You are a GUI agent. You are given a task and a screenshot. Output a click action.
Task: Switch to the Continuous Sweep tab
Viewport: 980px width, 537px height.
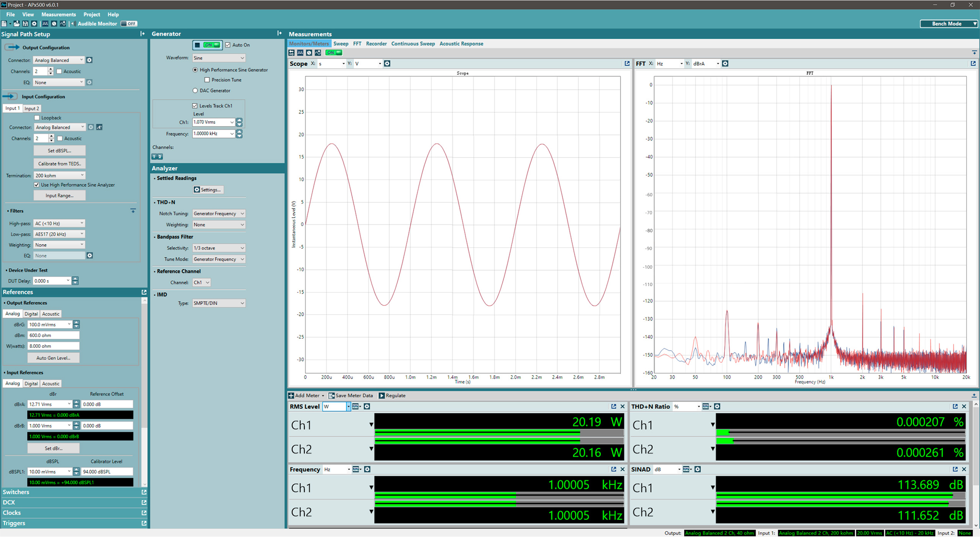(413, 44)
